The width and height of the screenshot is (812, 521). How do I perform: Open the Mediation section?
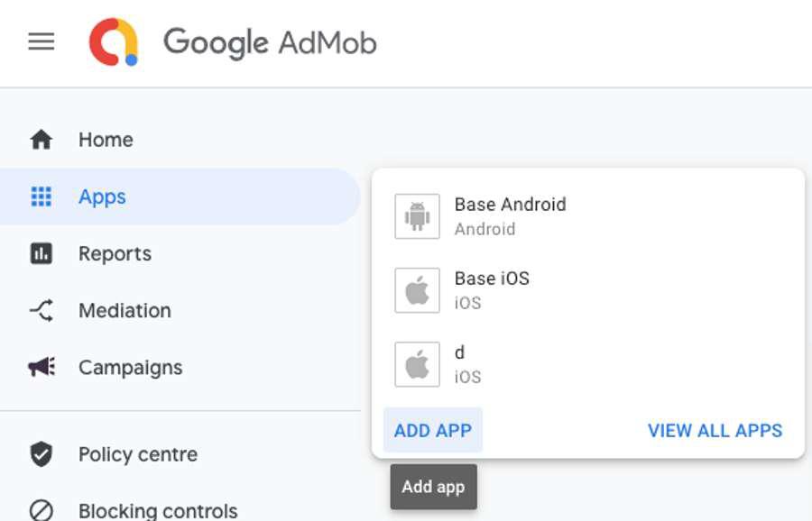(x=125, y=311)
